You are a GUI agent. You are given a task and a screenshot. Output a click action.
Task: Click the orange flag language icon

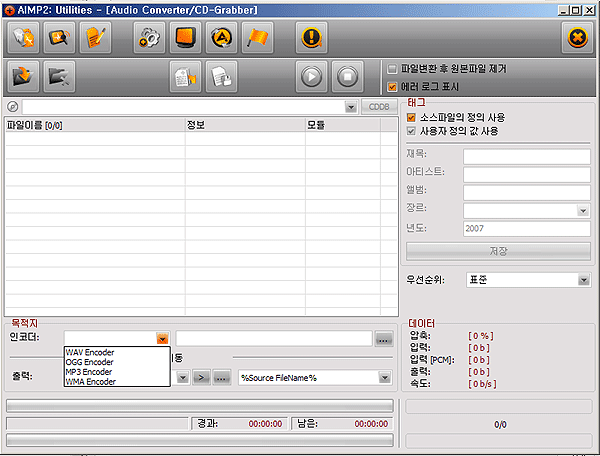point(258,37)
